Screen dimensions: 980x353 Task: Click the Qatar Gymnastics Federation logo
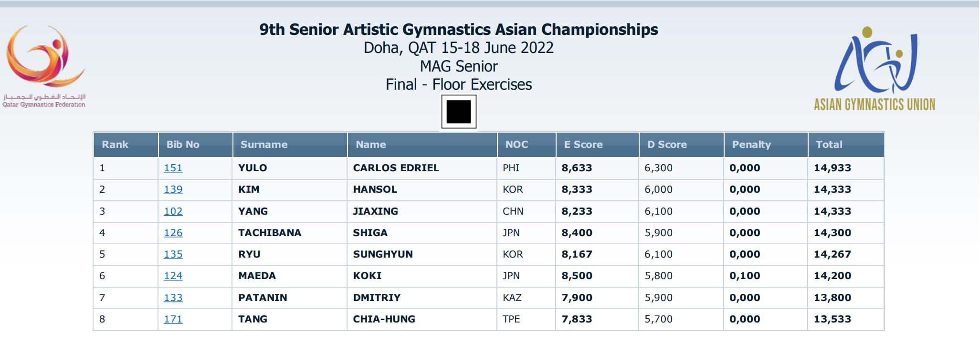pyautogui.click(x=44, y=66)
